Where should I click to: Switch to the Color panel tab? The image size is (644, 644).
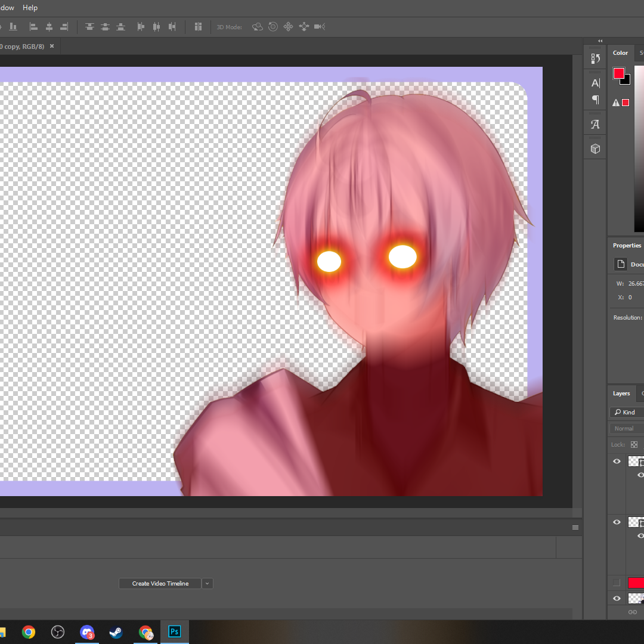[x=620, y=53]
